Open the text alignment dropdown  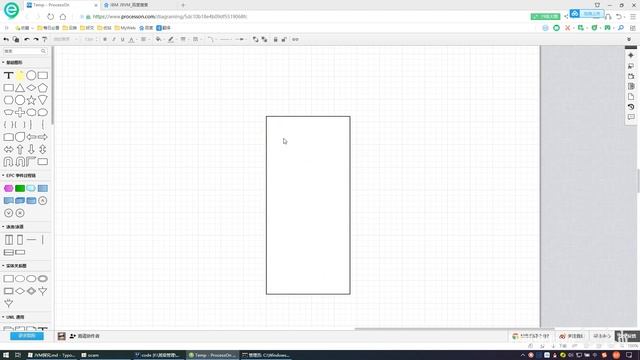point(144,40)
